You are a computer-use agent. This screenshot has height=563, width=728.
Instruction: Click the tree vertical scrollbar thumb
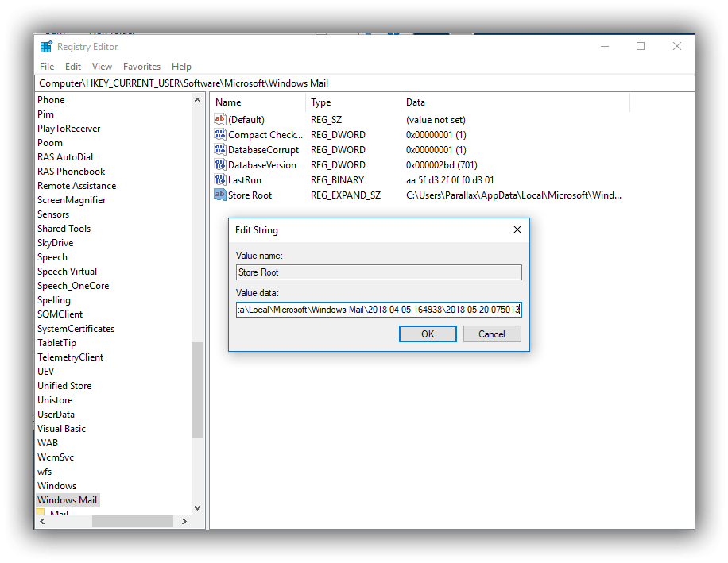click(197, 390)
